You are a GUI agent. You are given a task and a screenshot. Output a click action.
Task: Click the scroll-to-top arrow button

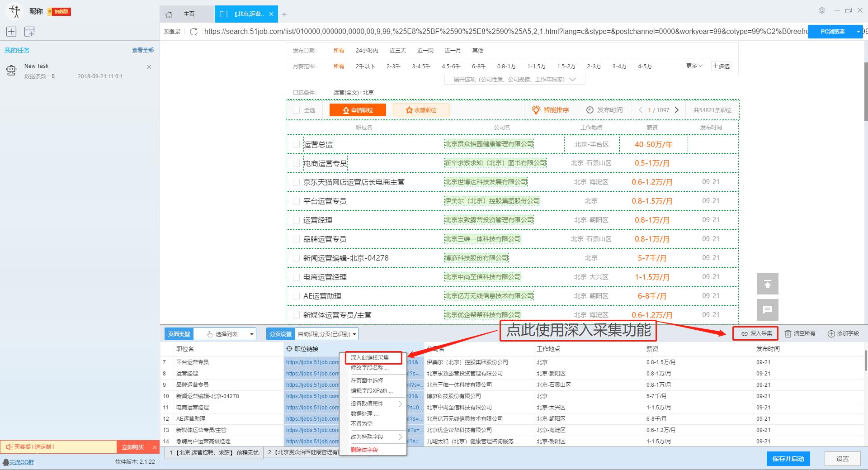click(x=767, y=284)
